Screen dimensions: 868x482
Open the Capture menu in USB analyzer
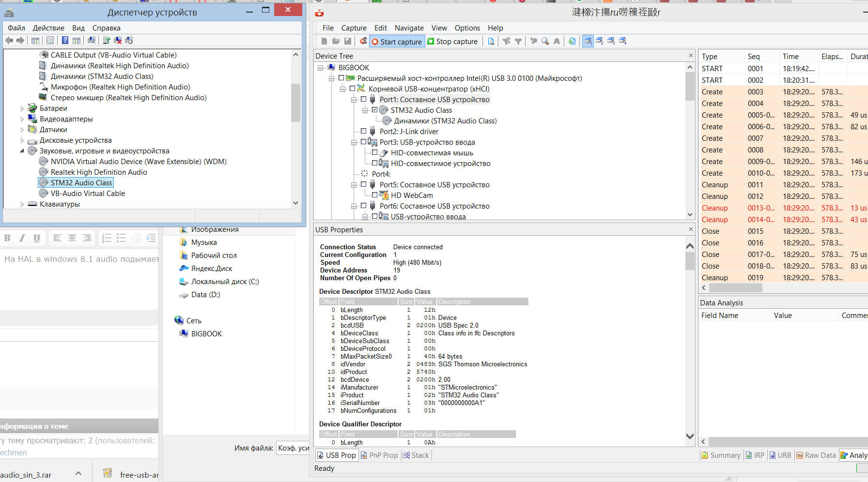coord(354,28)
